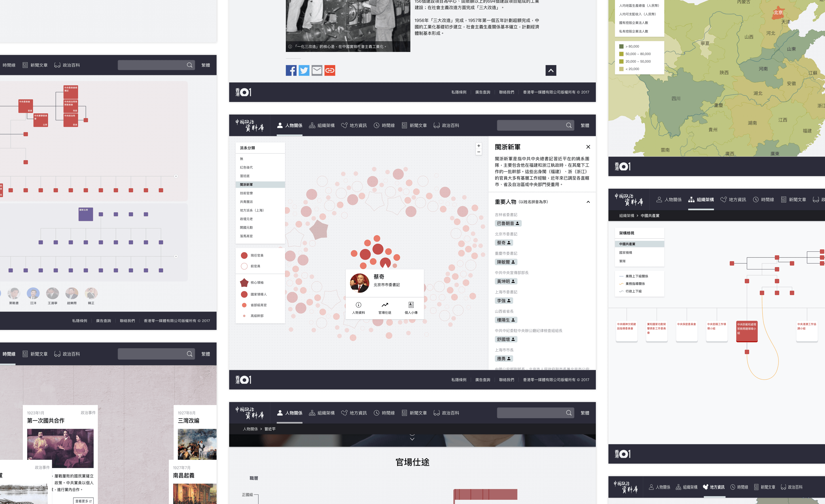Click search magnifier in 閩浙新軍 page header

pyautogui.click(x=569, y=125)
